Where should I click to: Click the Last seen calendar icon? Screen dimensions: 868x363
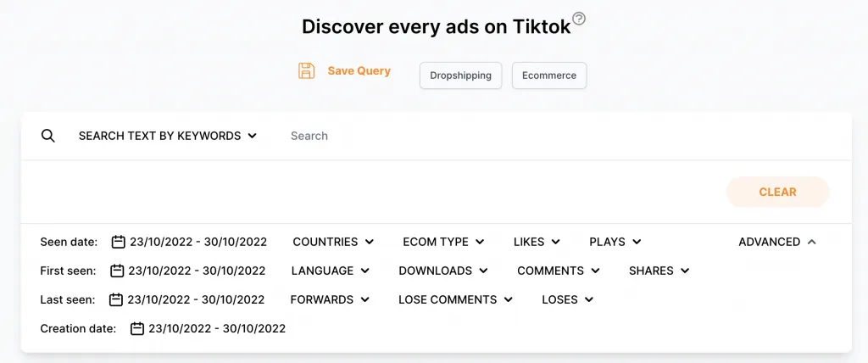tap(116, 299)
